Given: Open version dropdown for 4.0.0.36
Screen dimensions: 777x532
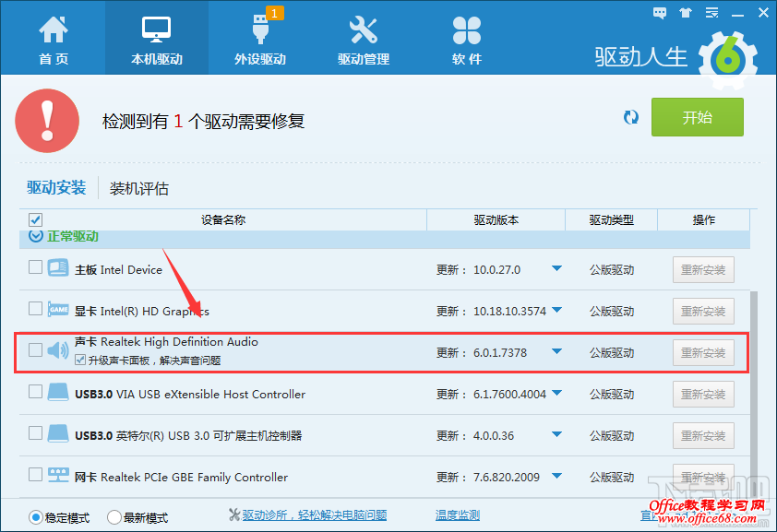Looking at the screenshot, I should (x=556, y=435).
